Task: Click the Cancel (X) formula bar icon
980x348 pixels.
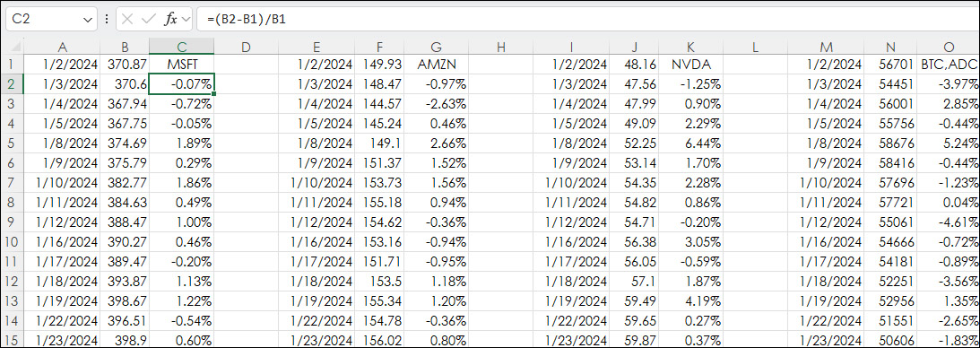Action: tap(127, 20)
